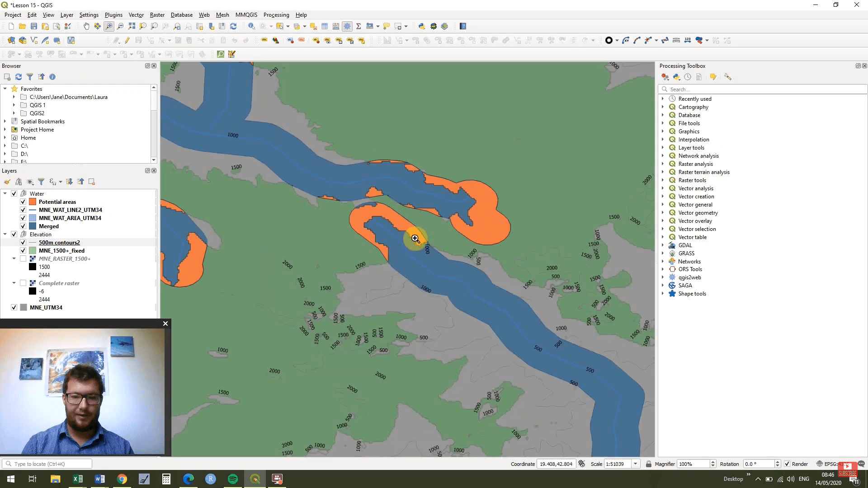Click Remove Layer/Group icon in Layers panel
868x488 pixels.
click(92, 182)
